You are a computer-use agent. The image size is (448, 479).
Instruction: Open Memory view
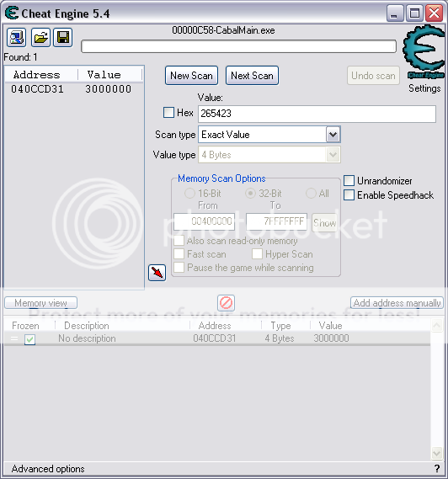click(40, 303)
